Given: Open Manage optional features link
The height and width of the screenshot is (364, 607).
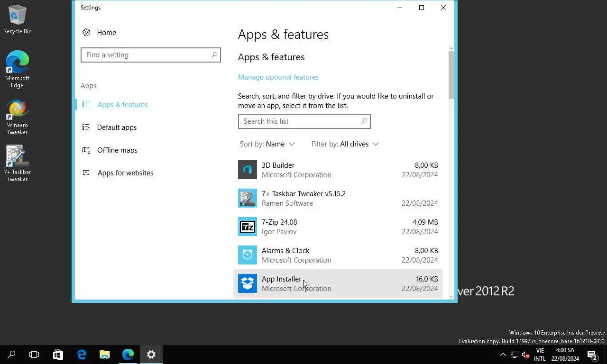Looking at the screenshot, I should click(278, 77).
